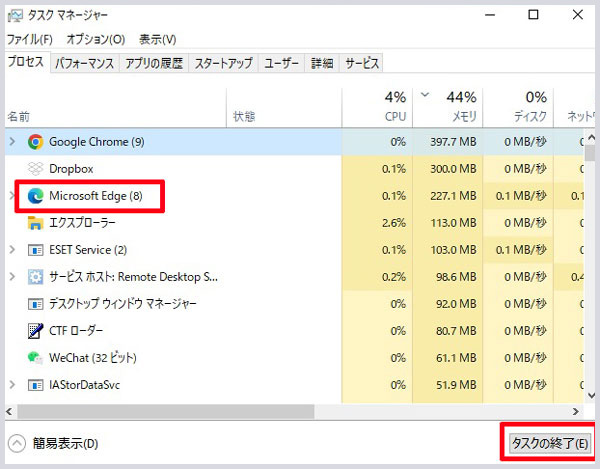Click the サービス ホスト gear icon
This screenshot has width=600, height=469.
[36, 277]
